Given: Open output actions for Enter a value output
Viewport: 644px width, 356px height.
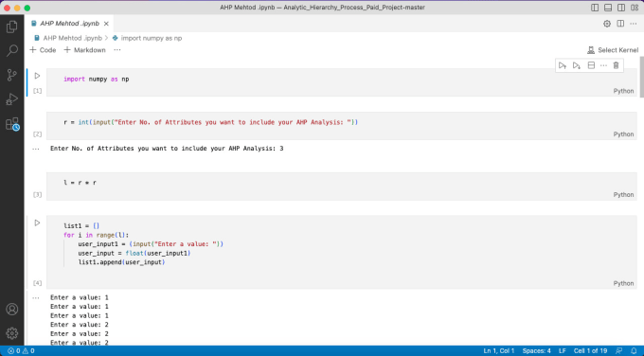Looking at the screenshot, I should 36,297.
